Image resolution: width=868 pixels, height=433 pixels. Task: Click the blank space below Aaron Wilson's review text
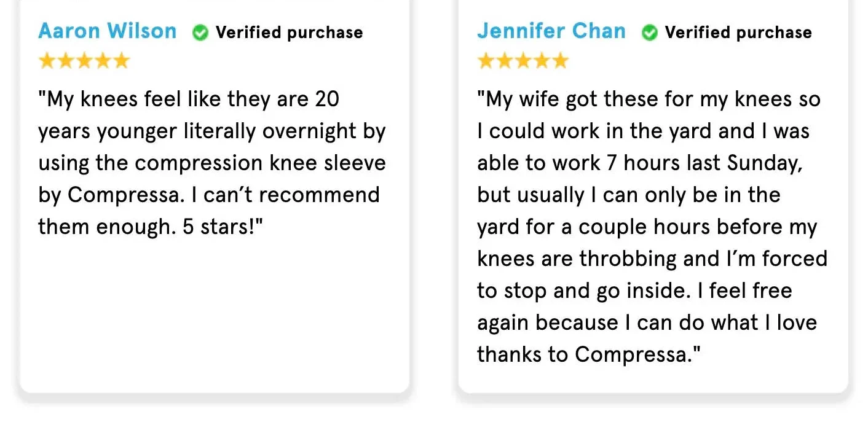point(214,307)
